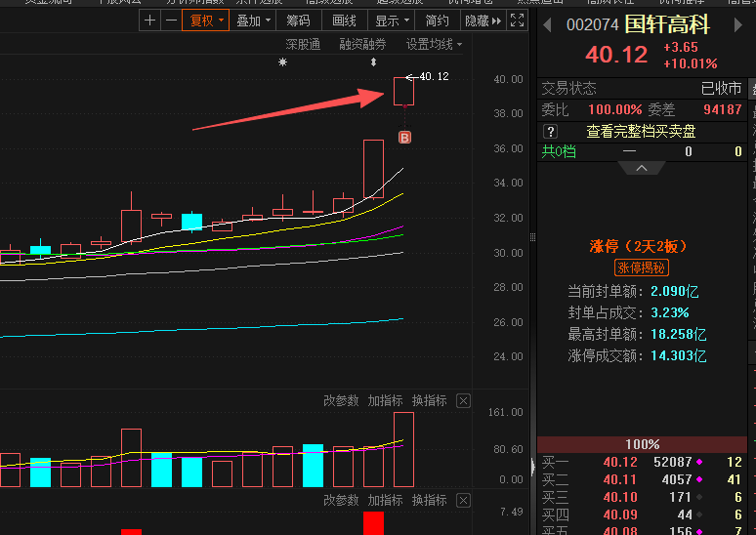Zoom out the chart with the minus button

point(171,21)
